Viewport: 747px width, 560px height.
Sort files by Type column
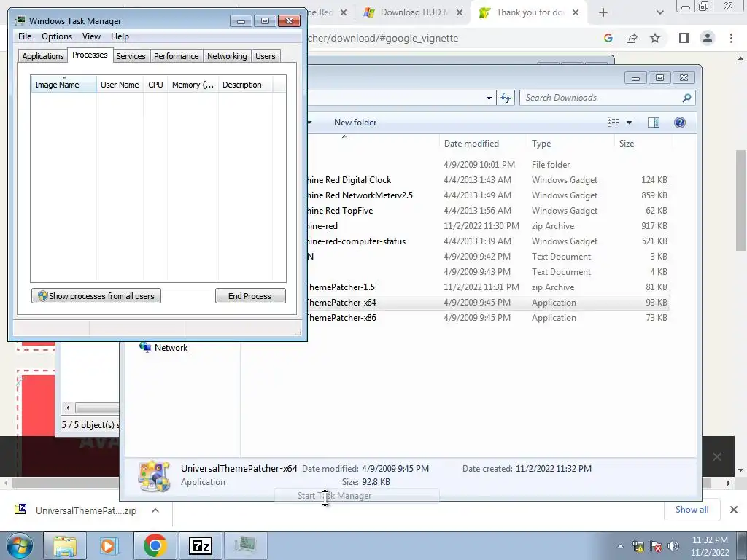click(x=570, y=144)
